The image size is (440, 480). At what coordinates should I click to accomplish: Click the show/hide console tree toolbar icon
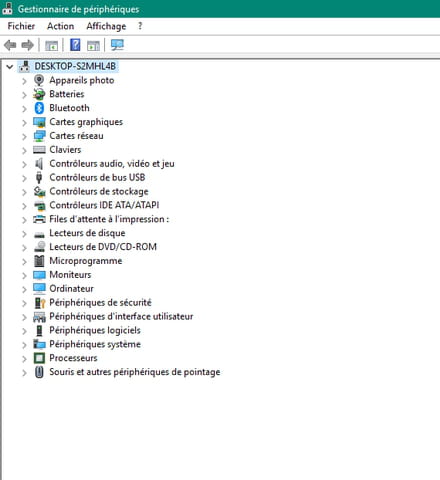pyautogui.click(x=51, y=45)
